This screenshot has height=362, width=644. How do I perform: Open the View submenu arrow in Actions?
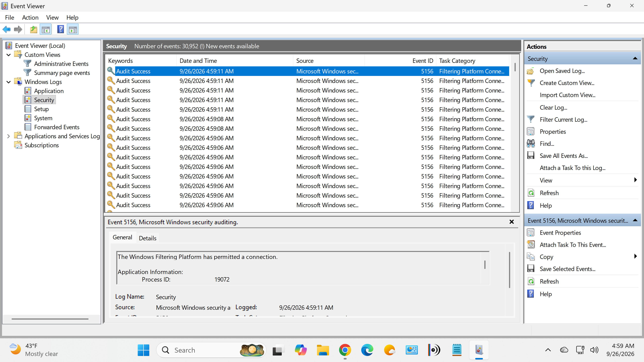(x=635, y=180)
